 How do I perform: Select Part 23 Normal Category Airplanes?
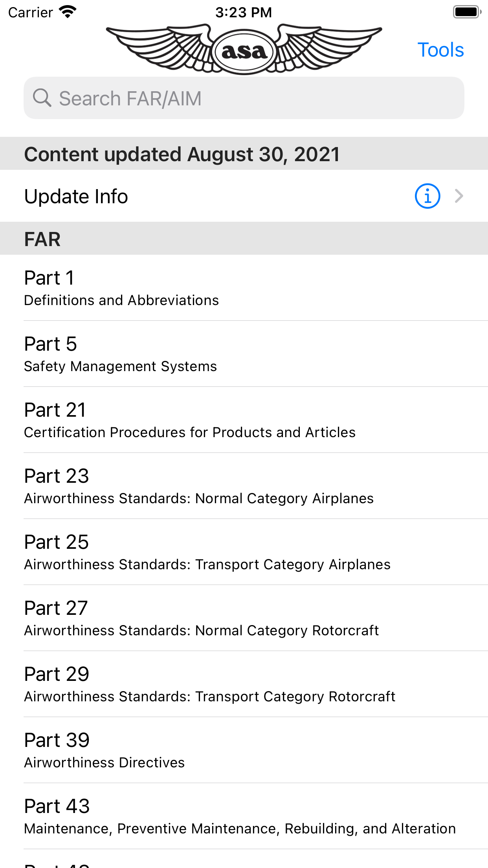point(244,486)
